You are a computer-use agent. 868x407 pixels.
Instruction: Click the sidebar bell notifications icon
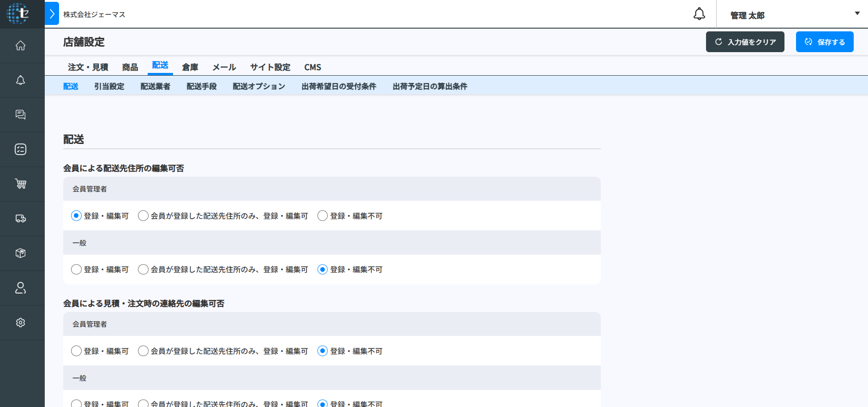tap(20, 80)
